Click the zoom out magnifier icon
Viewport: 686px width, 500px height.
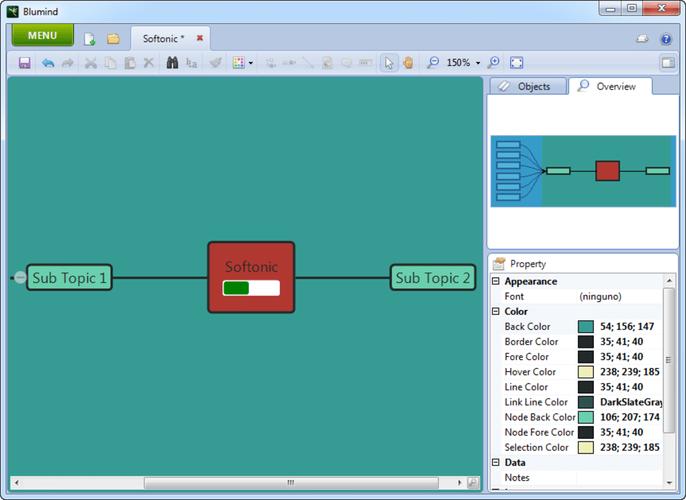pos(433,63)
